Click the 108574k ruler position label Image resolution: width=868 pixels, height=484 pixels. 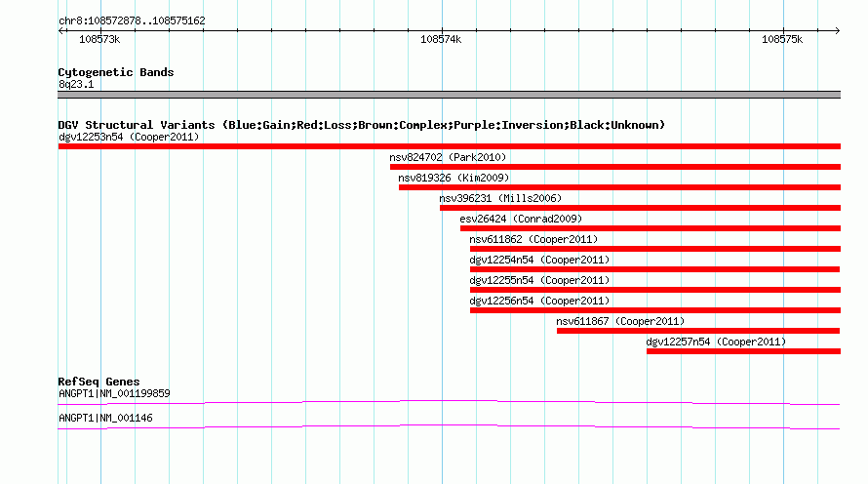point(441,39)
